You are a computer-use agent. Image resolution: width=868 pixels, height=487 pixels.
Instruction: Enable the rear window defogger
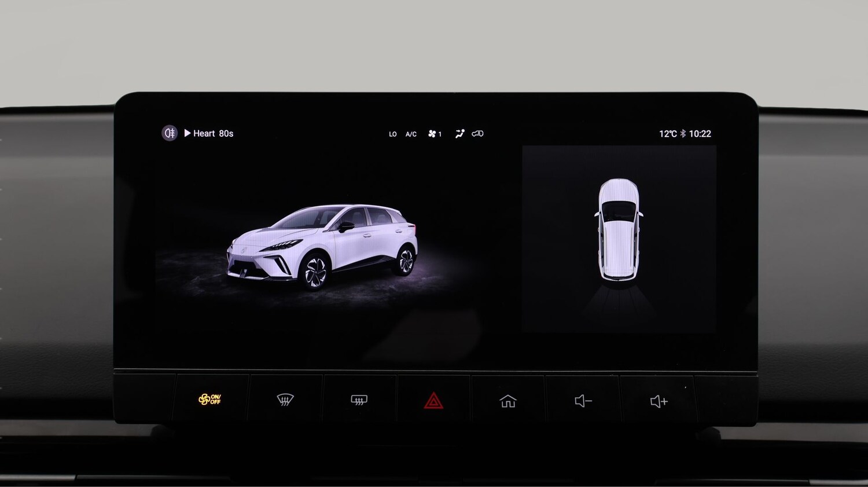click(x=359, y=400)
